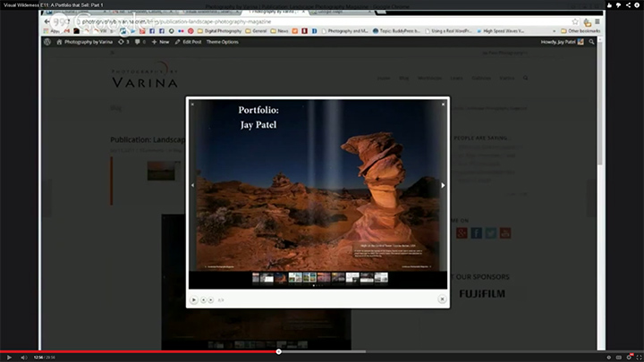Open Photography by Varina admin bar item
Image resolution: width=644 pixels, height=362 pixels.
click(84, 42)
